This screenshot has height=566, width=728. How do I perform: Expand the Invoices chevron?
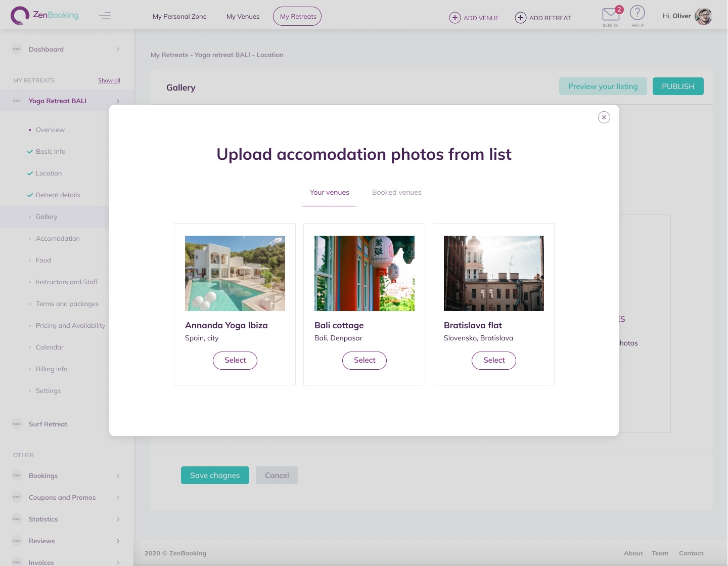tap(118, 562)
